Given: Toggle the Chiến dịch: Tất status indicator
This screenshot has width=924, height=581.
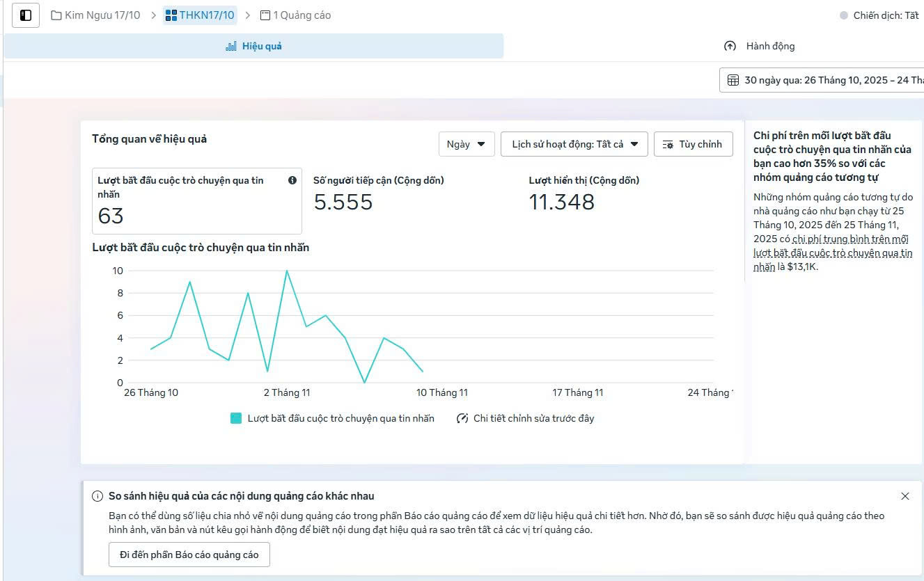Looking at the screenshot, I should [844, 15].
